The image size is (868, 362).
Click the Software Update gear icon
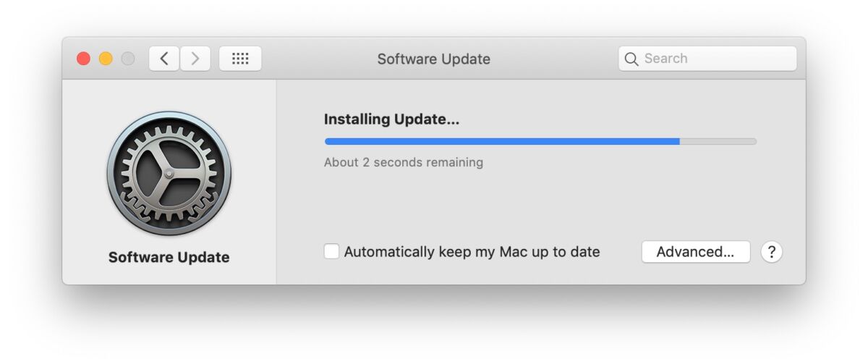pos(169,174)
